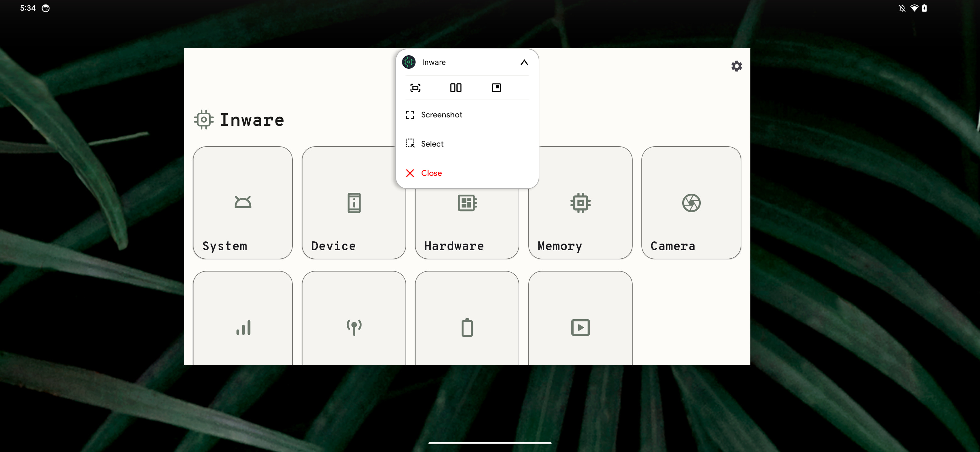Click the Inware app icon in menu header
980x452 pixels.
(409, 62)
